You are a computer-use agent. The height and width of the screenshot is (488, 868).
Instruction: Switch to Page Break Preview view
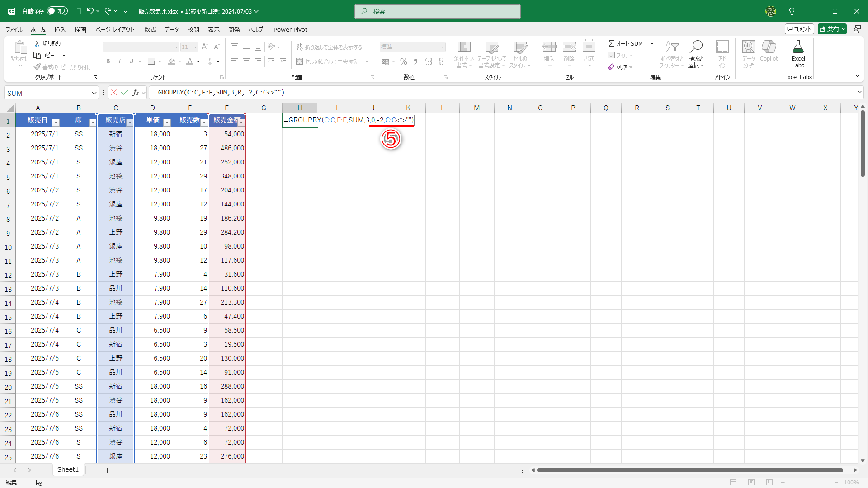(769, 483)
